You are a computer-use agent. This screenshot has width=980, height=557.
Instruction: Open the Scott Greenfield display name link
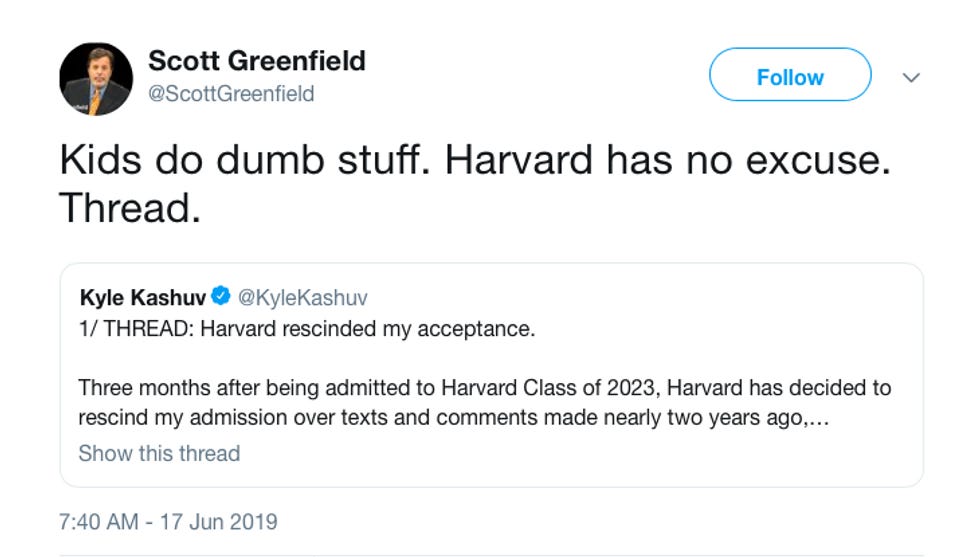click(x=257, y=61)
